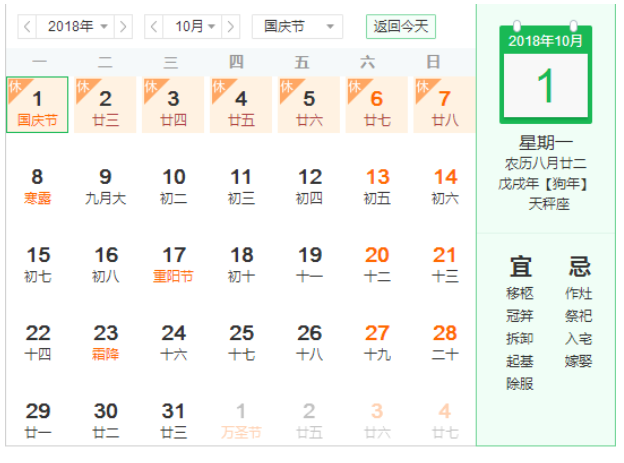This screenshot has width=624, height=463.
Task: Select October 8 寒露
Action: [37, 186]
